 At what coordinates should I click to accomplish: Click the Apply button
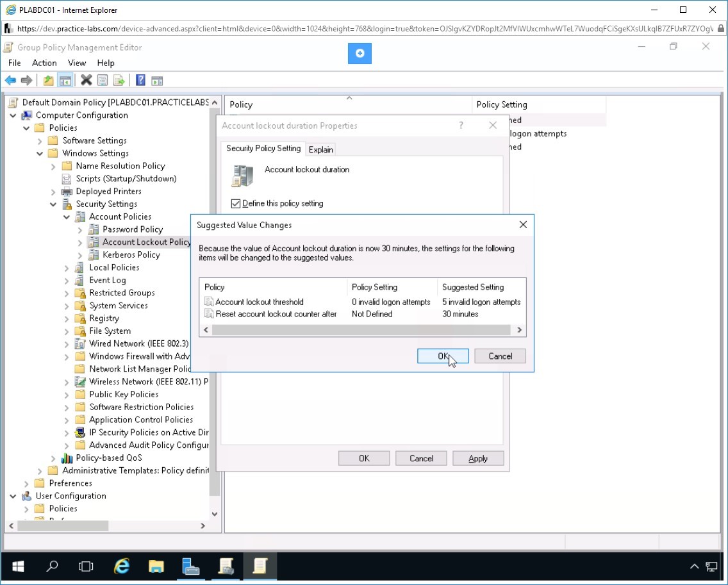click(478, 458)
